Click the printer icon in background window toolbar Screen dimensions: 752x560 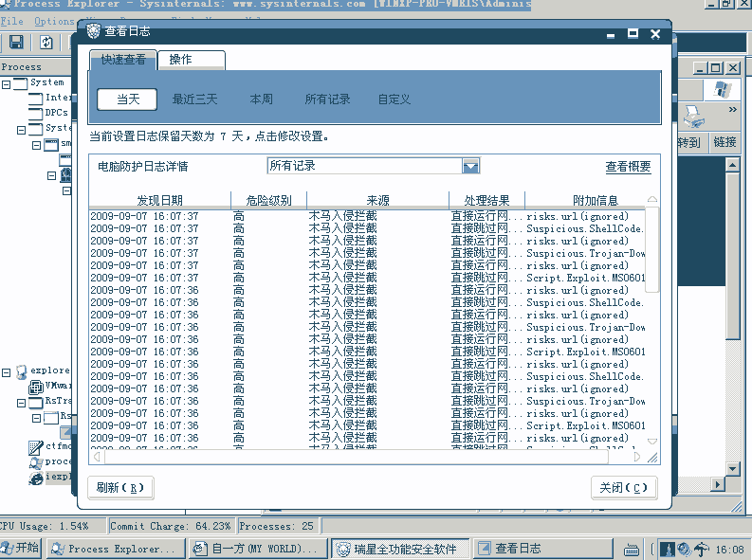[692, 117]
